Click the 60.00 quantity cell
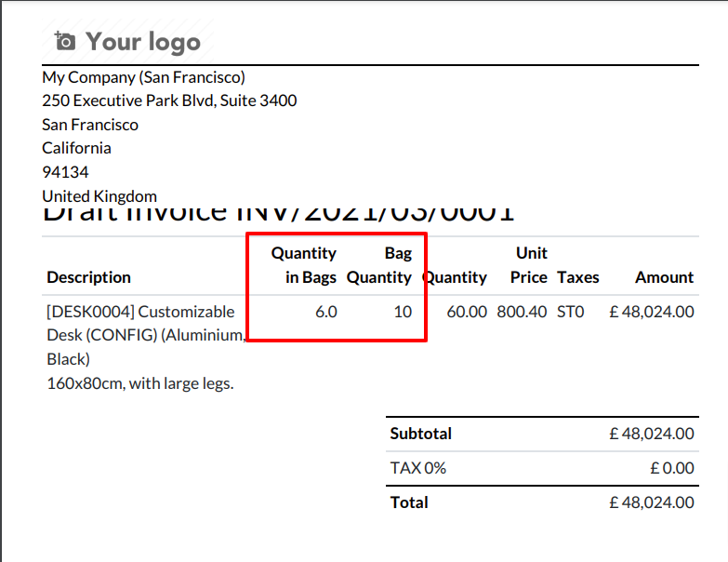This screenshot has height=562, width=728. click(467, 312)
